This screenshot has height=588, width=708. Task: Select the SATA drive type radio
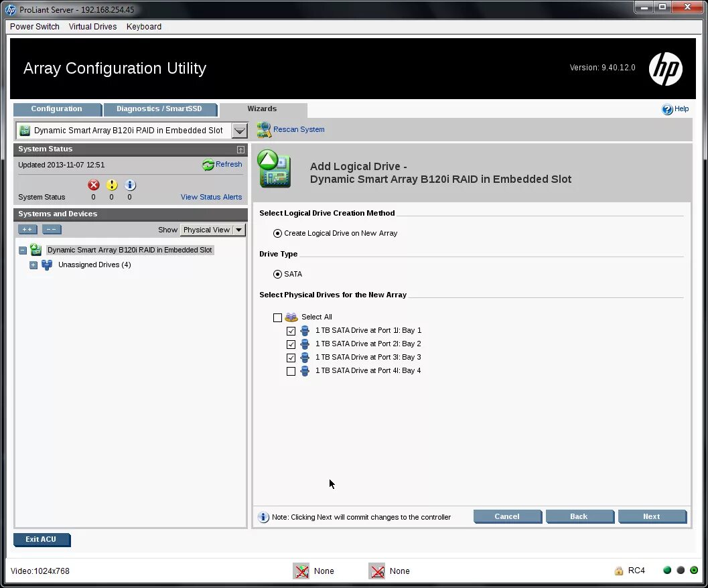point(277,274)
